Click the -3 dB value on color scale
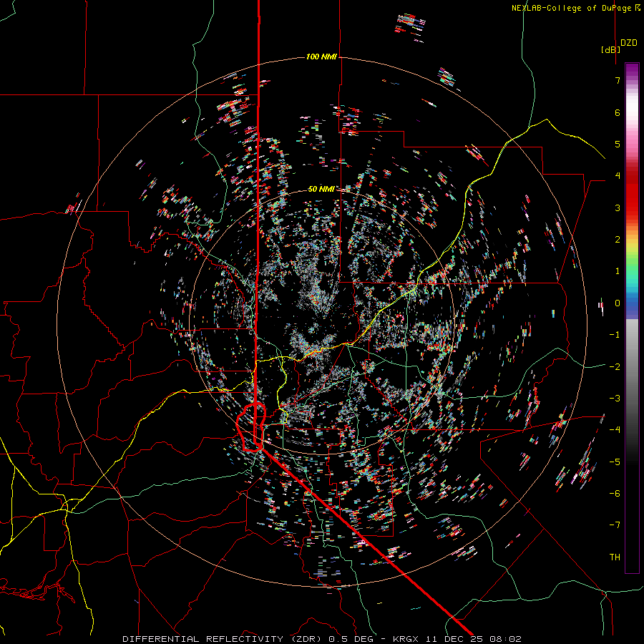This screenshot has height=644, width=644. pos(615,399)
